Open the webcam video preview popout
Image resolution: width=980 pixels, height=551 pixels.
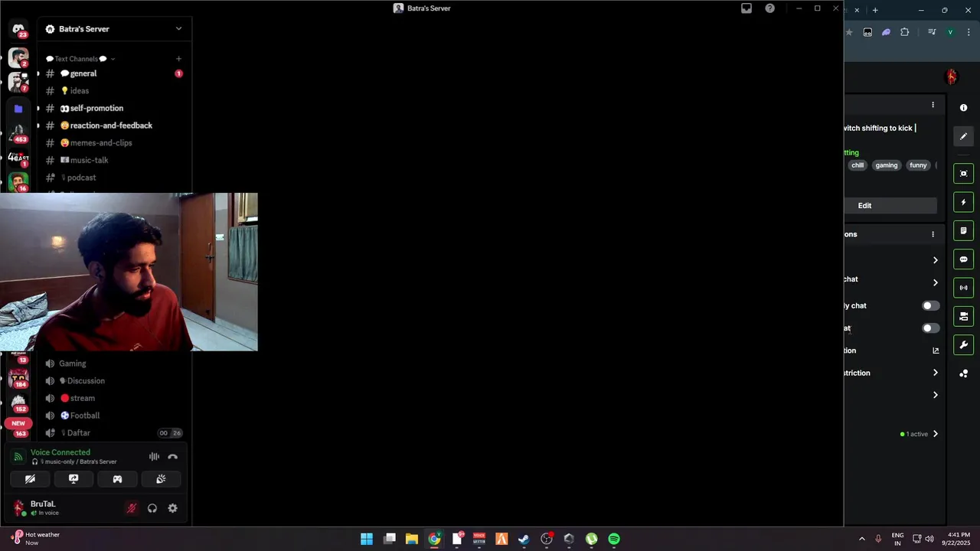pyautogui.click(x=129, y=272)
